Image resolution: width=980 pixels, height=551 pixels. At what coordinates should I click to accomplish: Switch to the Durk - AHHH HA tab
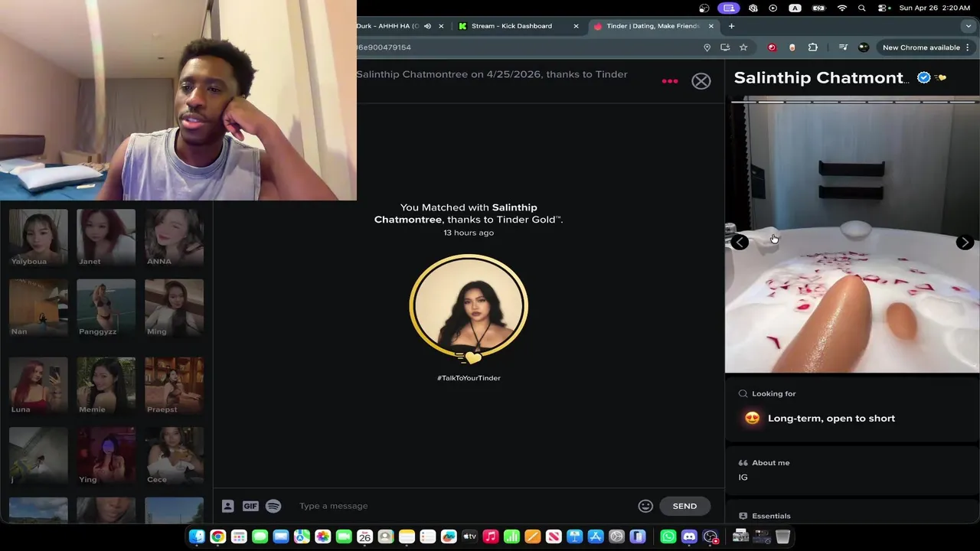387,26
